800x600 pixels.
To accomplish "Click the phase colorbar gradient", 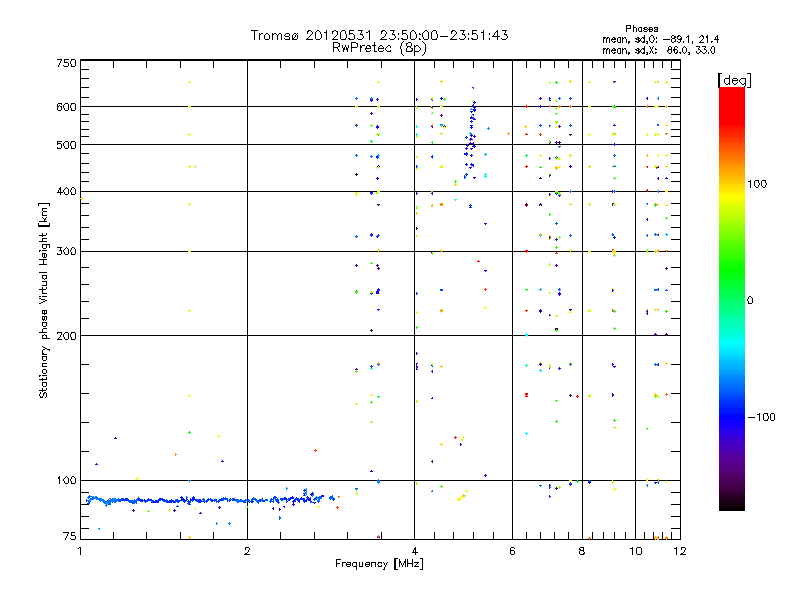I will (732, 298).
